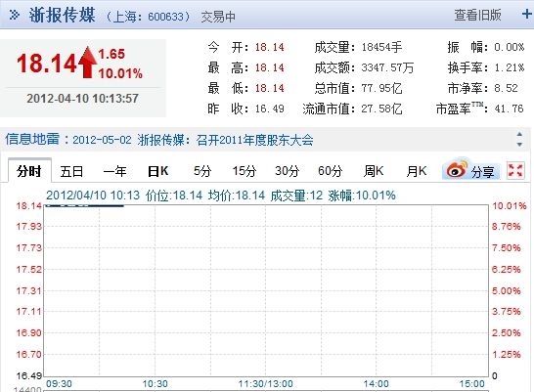
Task: Click the 交易中 trading status text
Action: tap(218, 17)
